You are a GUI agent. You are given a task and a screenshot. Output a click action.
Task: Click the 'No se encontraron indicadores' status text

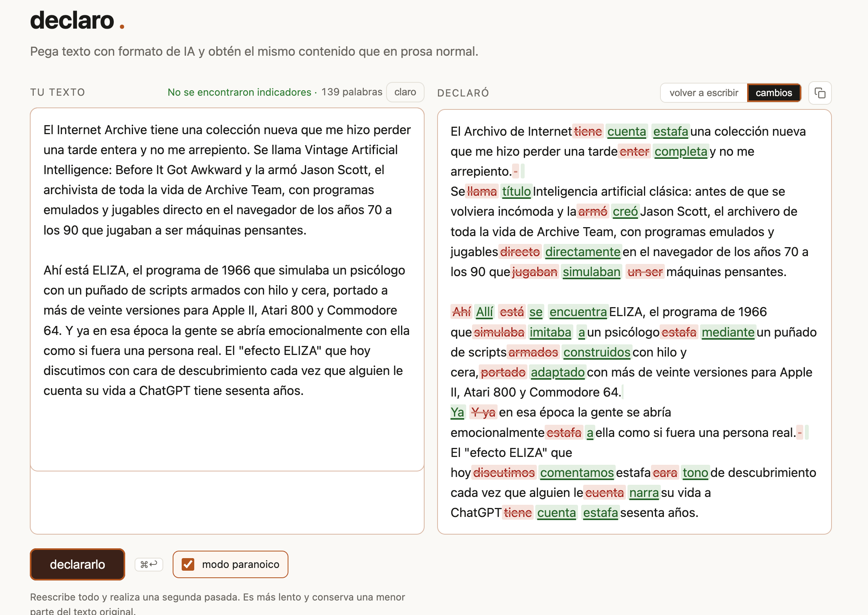coord(239,92)
